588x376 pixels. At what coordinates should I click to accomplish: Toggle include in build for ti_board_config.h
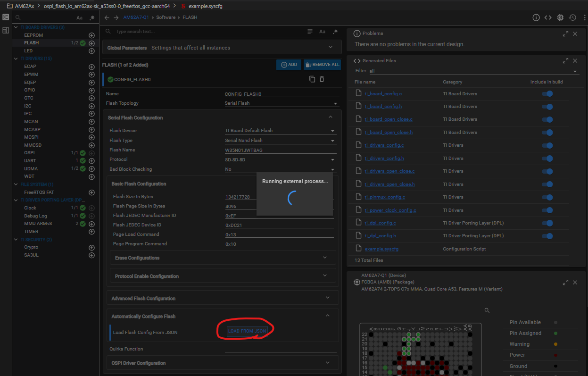[x=547, y=107]
